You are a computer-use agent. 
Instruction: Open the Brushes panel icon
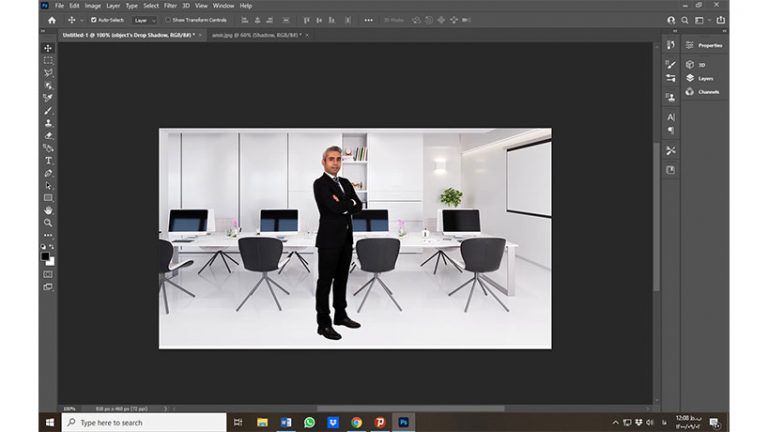(x=671, y=65)
